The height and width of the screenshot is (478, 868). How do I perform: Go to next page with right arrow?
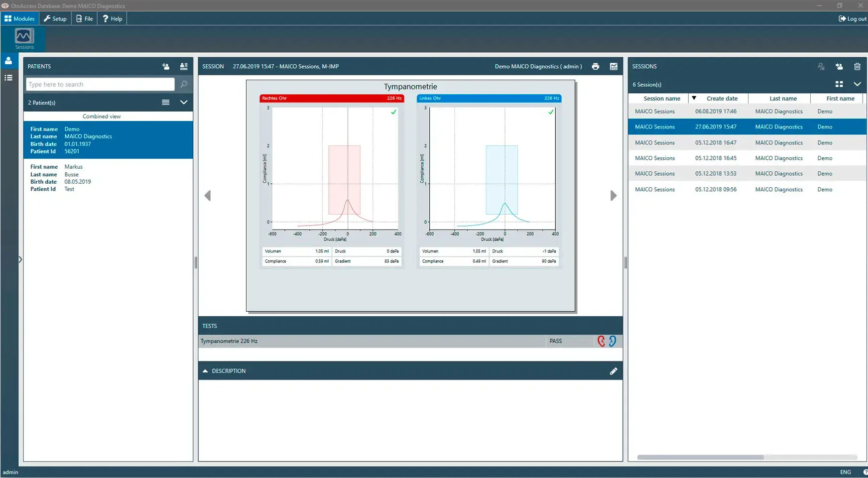[x=614, y=196]
